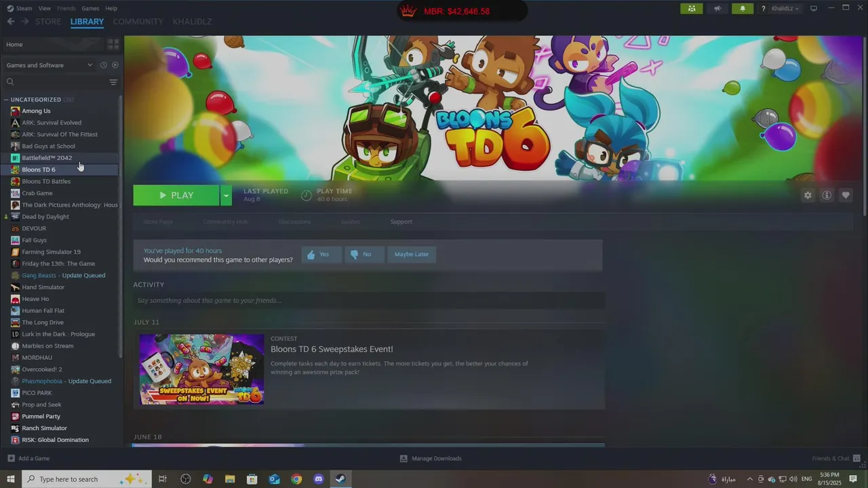The image size is (868, 488).
Task: Open game info icon
Action: pyautogui.click(x=827, y=195)
